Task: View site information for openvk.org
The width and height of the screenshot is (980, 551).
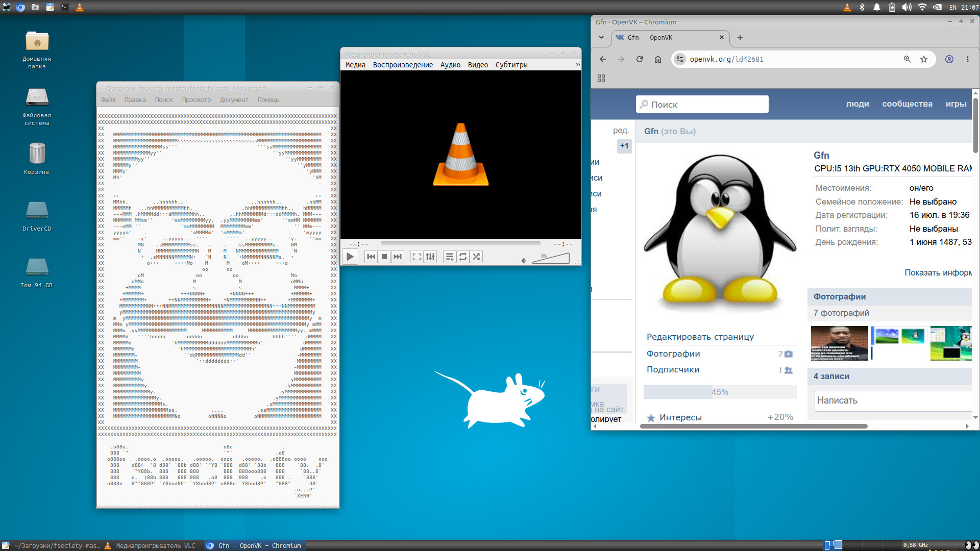Action: [x=680, y=59]
